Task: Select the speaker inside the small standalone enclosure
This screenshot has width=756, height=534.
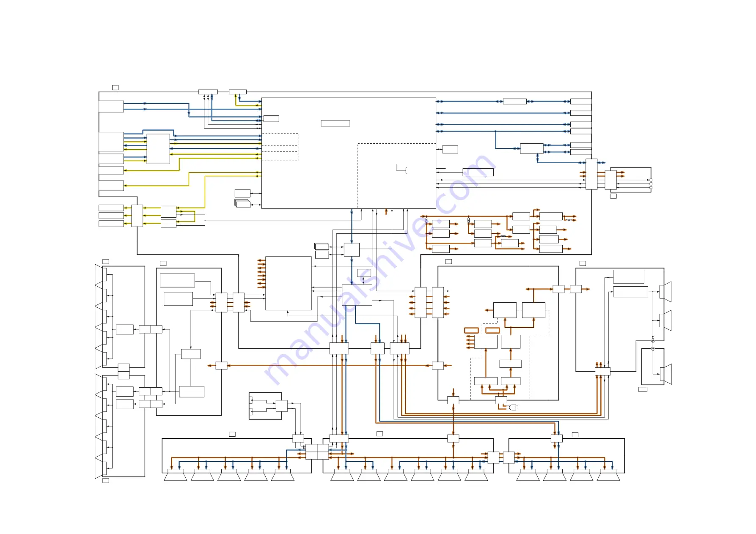Action: pyautogui.click(x=665, y=374)
